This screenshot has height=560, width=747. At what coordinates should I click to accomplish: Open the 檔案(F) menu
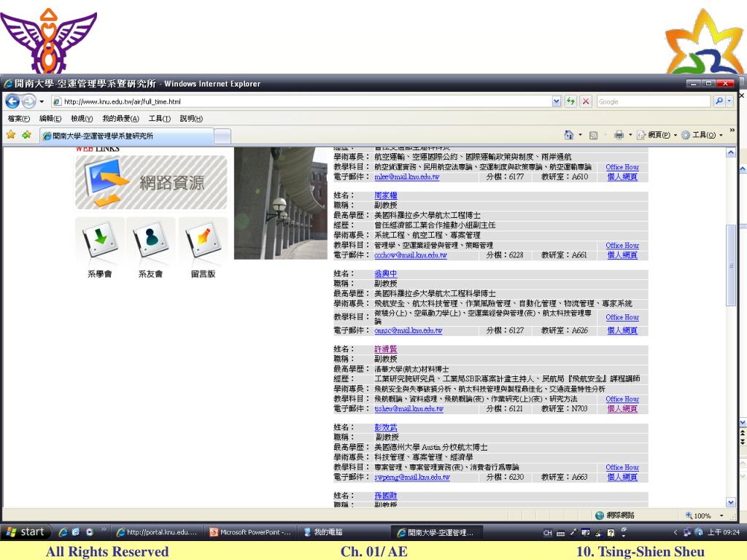tap(18, 119)
